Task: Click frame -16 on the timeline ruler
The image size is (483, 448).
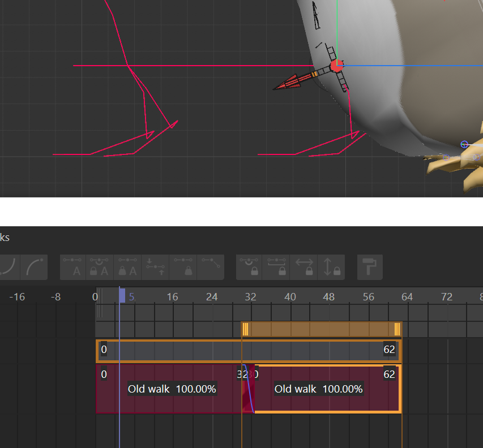Action: pos(17,297)
